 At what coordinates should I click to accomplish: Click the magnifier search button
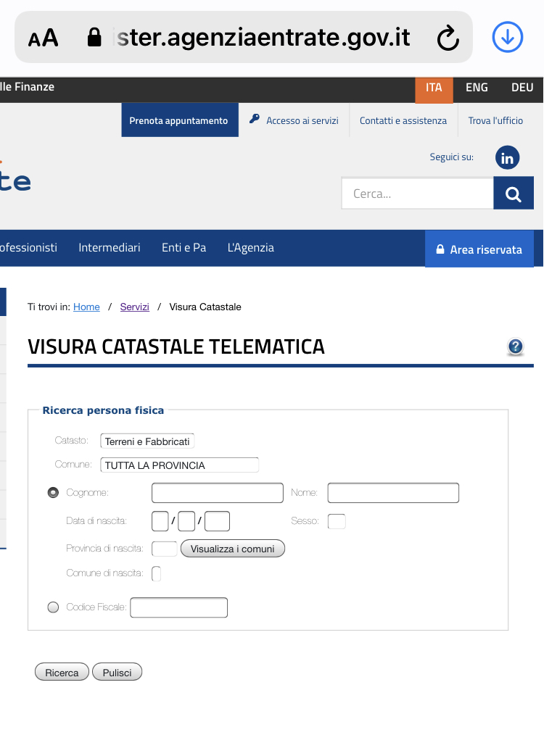(513, 194)
